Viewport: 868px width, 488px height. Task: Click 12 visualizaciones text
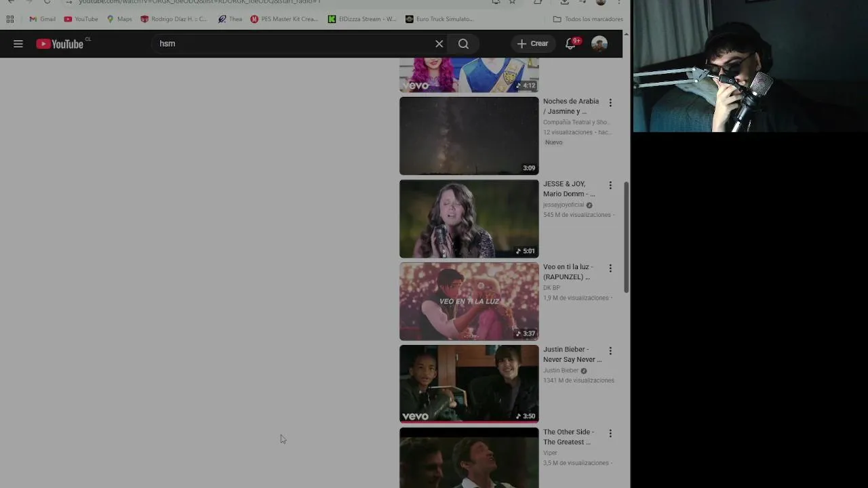pos(568,132)
